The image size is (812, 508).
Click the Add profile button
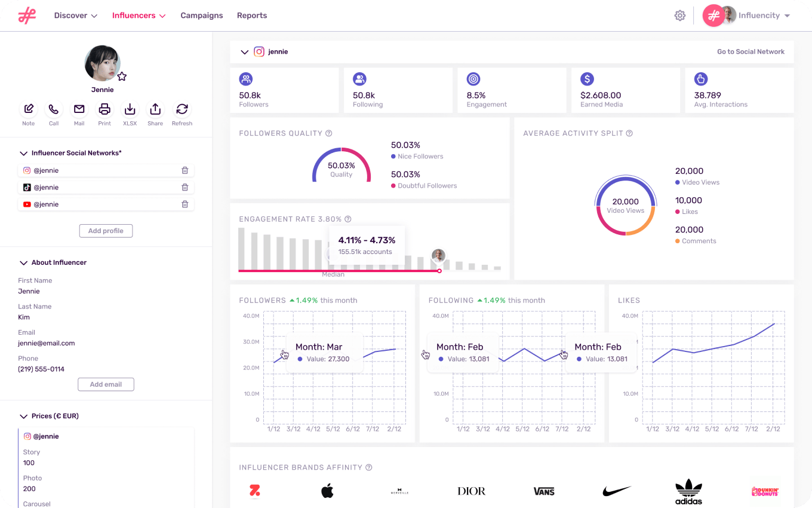pos(106,231)
